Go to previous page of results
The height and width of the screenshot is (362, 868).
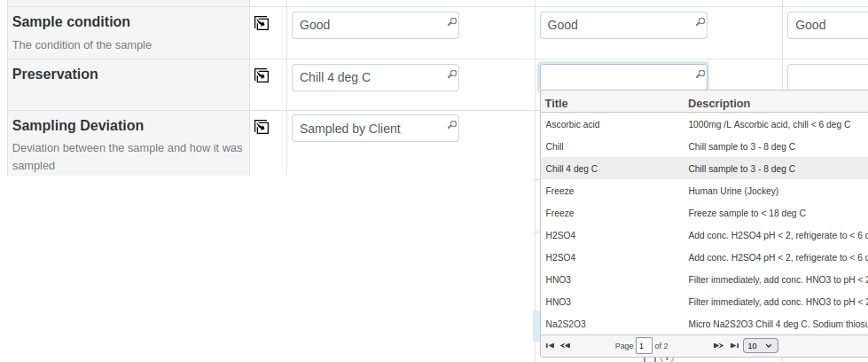pyautogui.click(x=566, y=345)
